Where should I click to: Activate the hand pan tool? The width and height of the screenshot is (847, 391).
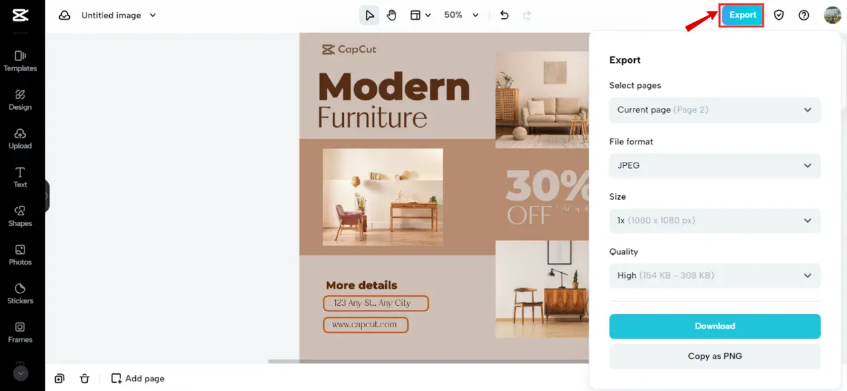point(392,15)
